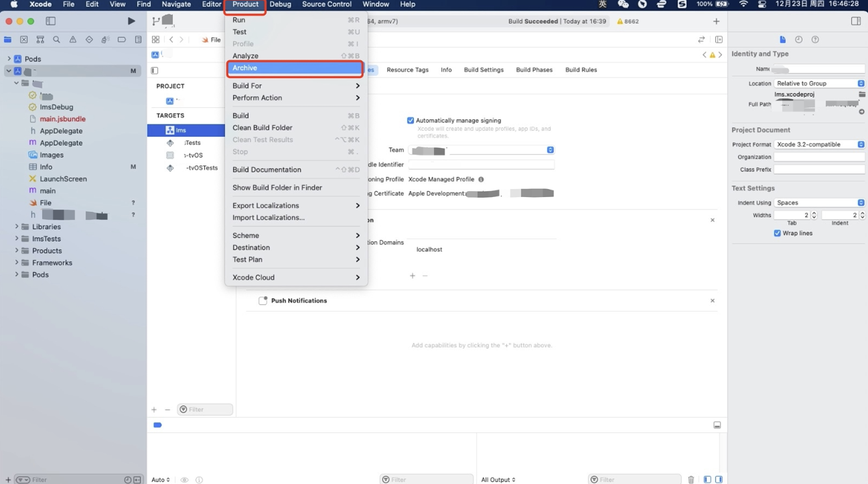Viewport: 868px width, 484px height.
Task: Select the History inspector clock icon
Action: point(798,40)
